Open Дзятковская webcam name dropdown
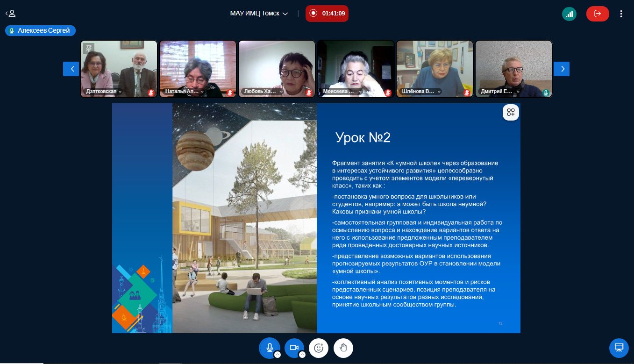The image size is (634, 364). pos(104,92)
